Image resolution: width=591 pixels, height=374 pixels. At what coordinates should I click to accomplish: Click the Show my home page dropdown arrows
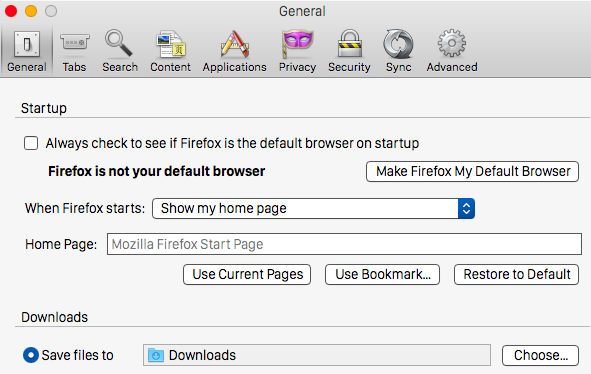click(466, 208)
